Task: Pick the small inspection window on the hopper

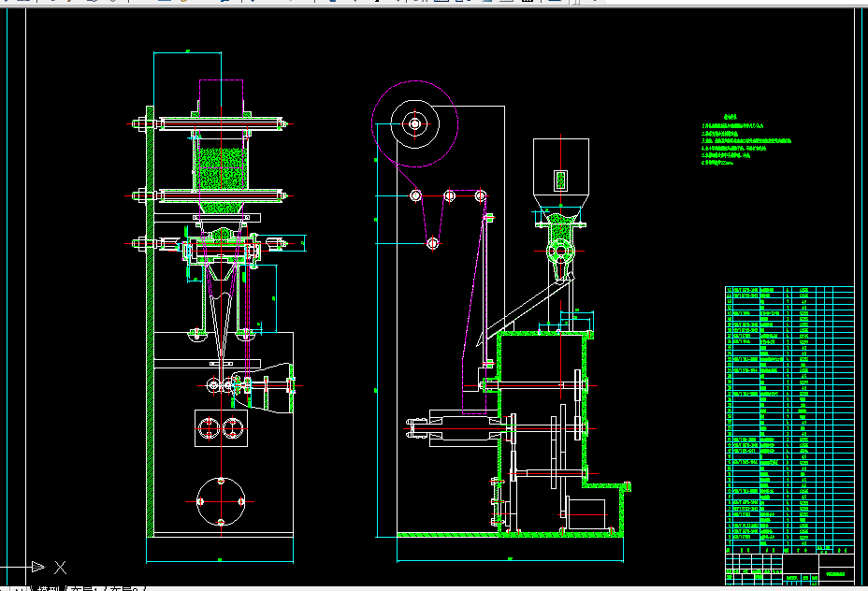Action: point(561,180)
